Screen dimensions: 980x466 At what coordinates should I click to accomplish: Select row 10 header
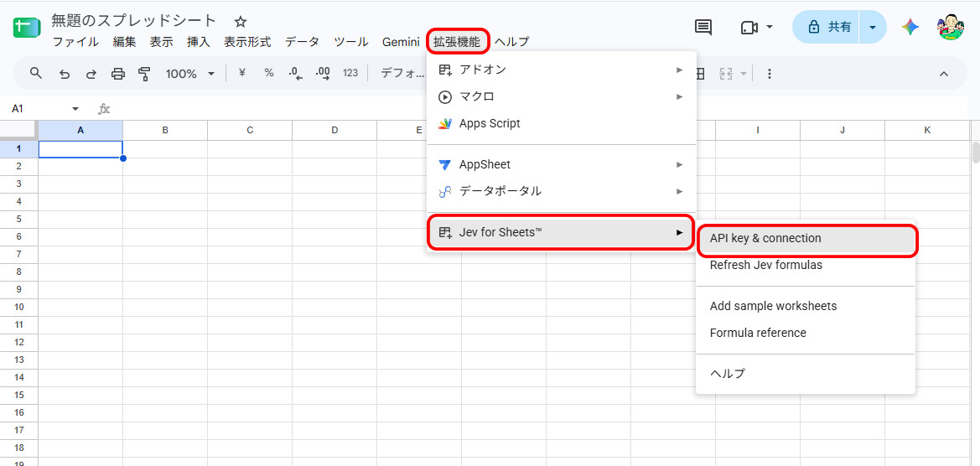pos(18,308)
